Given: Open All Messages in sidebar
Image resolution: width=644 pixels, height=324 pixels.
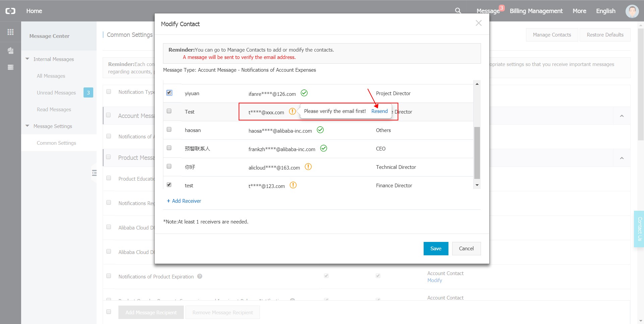Looking at the screenshot, I should click(x=51, y=76).
